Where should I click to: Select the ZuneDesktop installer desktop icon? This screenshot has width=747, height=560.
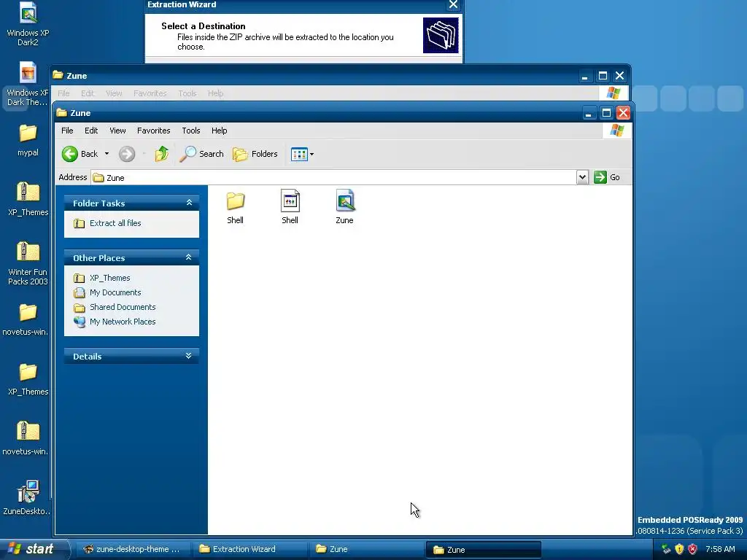27,498
